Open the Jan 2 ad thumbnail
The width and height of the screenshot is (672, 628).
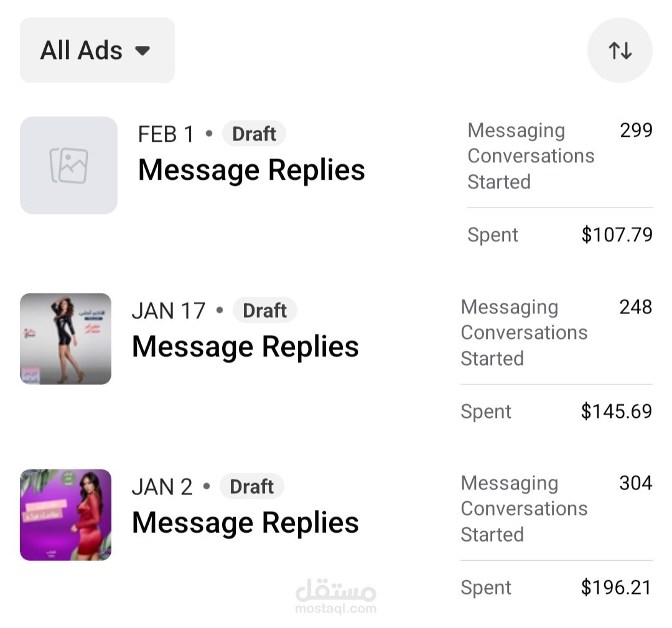tap(66, 515)
